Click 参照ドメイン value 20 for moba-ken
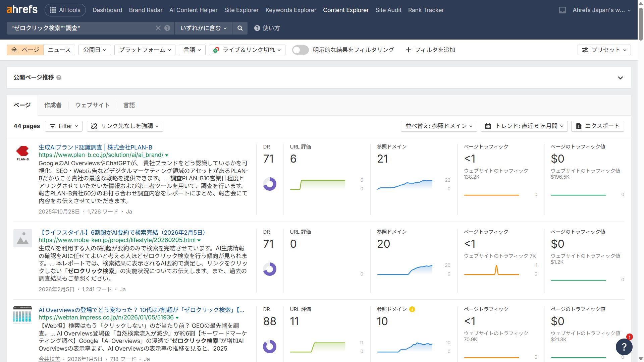This screenshot has height=362, width=644. coord(383,244)
